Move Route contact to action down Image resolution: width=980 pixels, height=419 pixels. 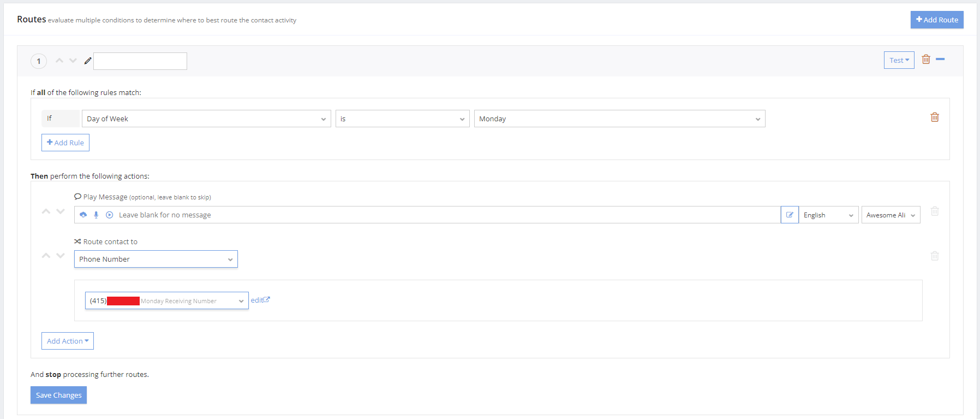61,256
